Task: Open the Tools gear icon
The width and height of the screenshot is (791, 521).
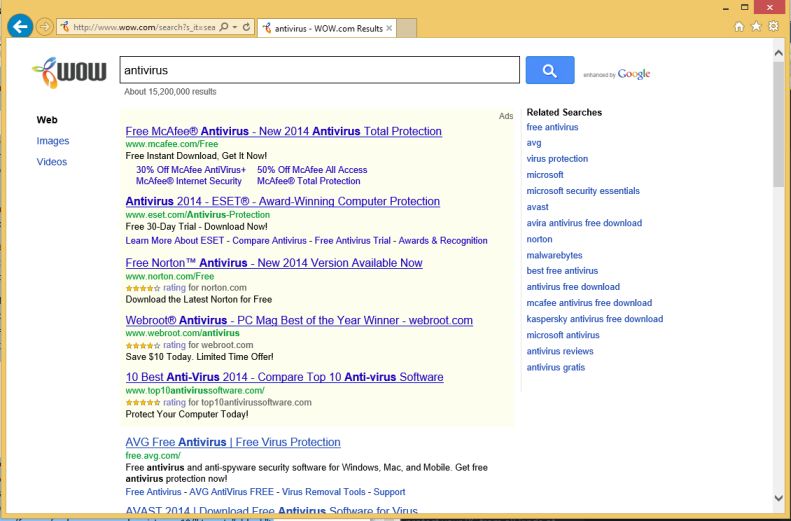Action: [x=773, y=26]
